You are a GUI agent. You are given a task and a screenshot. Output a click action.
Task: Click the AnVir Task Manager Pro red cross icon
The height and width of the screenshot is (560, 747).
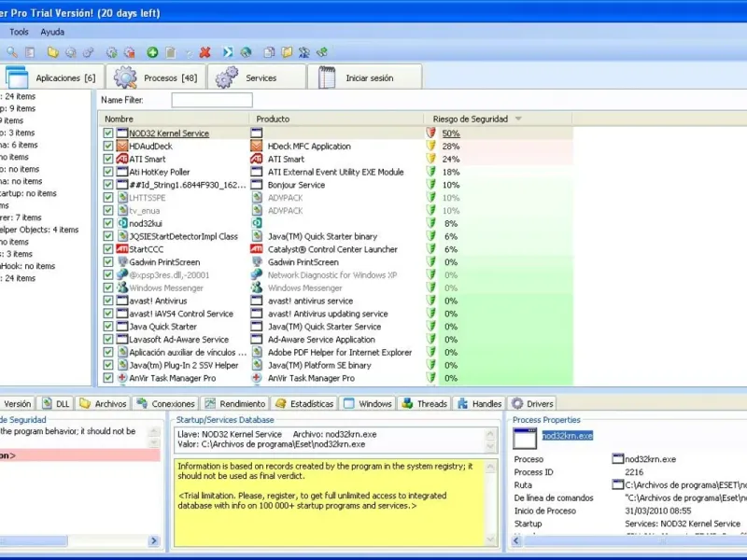point(122,378)
